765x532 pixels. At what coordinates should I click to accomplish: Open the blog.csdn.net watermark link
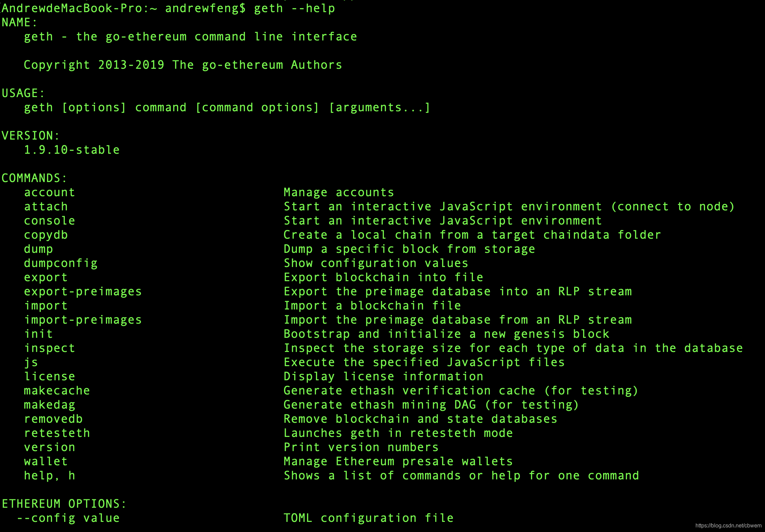[x=729, y=526]
